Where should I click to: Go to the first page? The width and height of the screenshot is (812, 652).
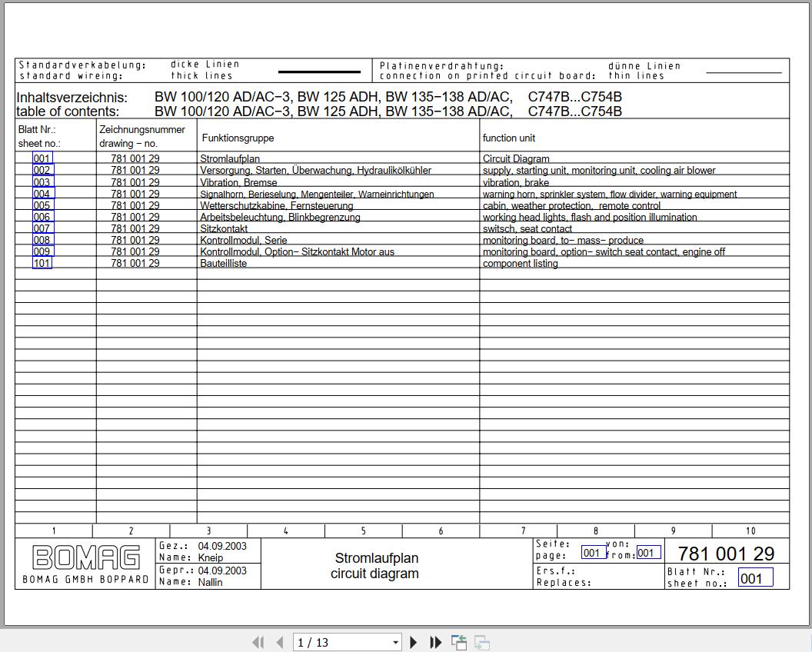(x=258, y=642)
